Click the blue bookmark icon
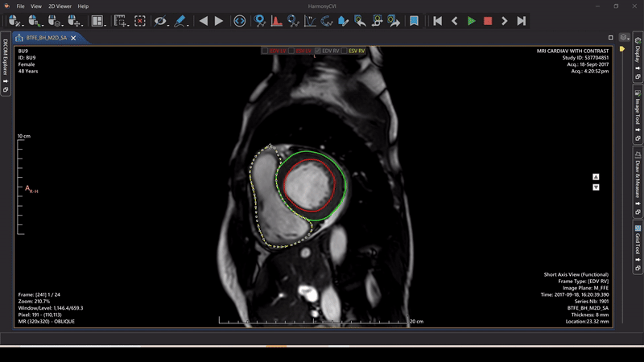The image size is (644, 362). tap(414, 21)
